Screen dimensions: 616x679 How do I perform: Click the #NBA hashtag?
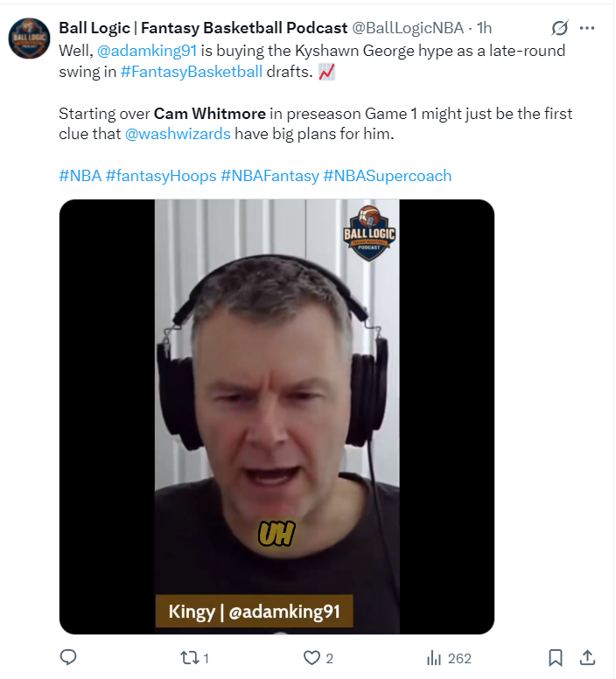click(x=80, y=176)
